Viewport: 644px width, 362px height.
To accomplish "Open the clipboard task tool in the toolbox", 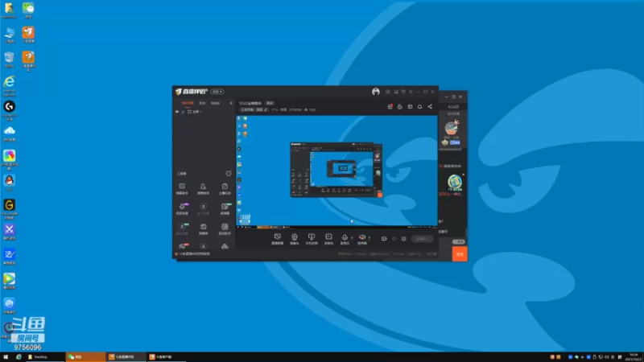I will pos(225,188).
